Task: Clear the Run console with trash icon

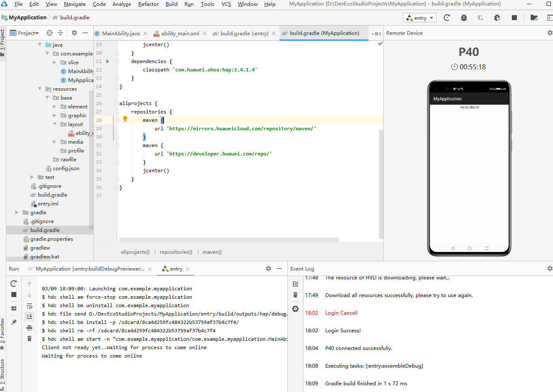Action: [x=29, y=339]
